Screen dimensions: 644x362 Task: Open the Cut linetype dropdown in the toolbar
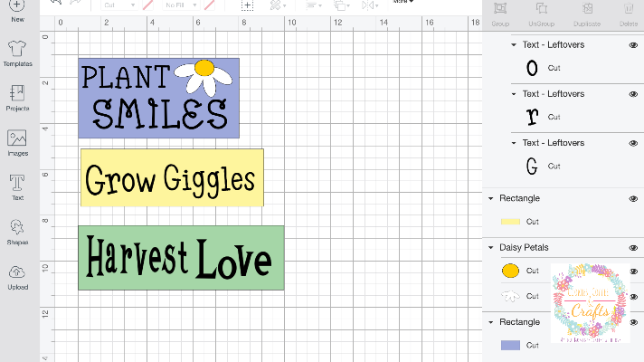click(x=119, y=5)
